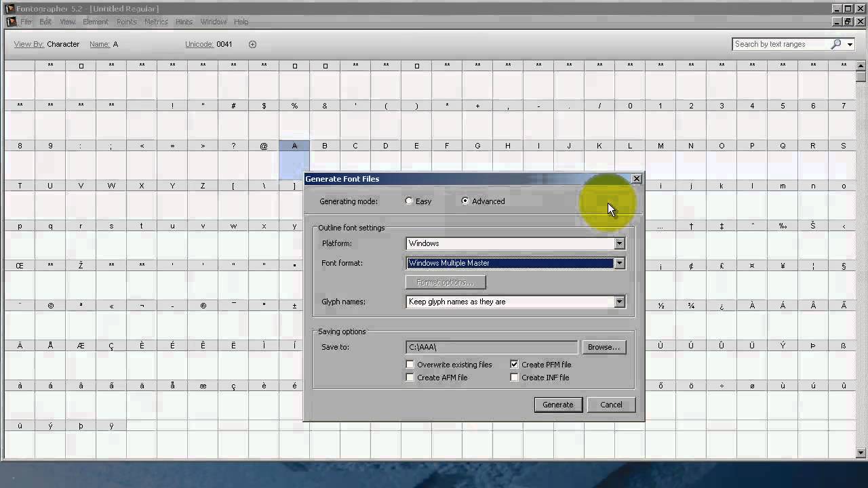Click the View By: label link
Image resolution: width=868 pixels, height=488 pixels.
point(29,44)
